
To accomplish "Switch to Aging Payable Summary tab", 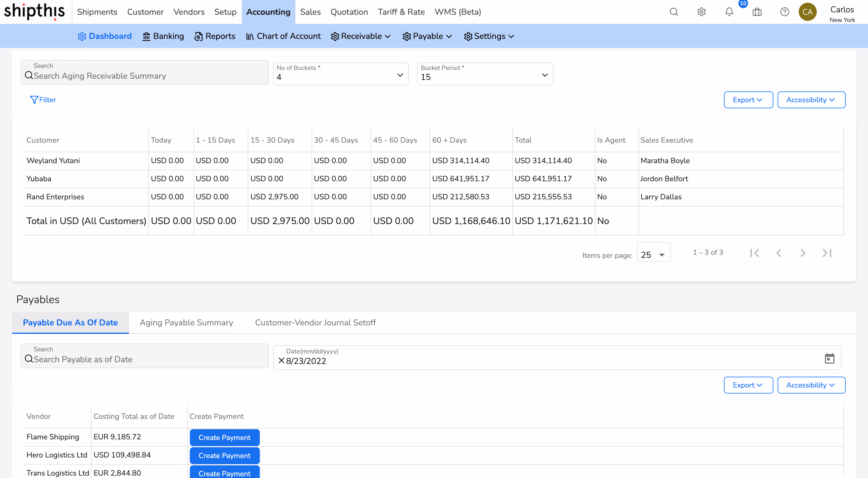I will [x=186, y=323].
